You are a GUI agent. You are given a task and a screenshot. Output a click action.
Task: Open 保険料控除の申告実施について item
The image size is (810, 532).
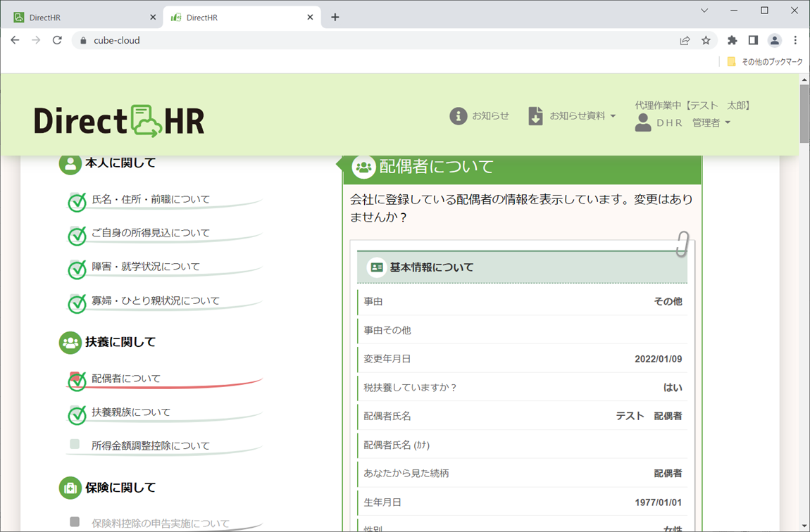(161, 524)
